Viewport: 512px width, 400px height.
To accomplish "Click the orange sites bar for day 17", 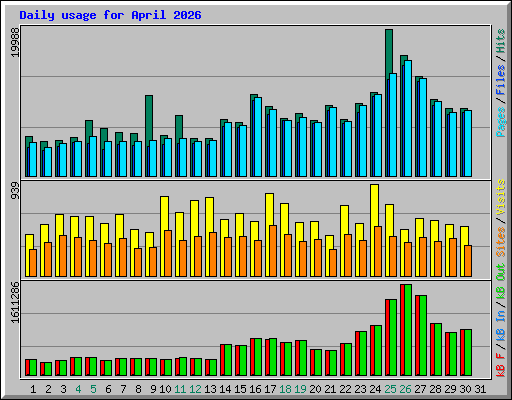I will click(x=273, y=251).
